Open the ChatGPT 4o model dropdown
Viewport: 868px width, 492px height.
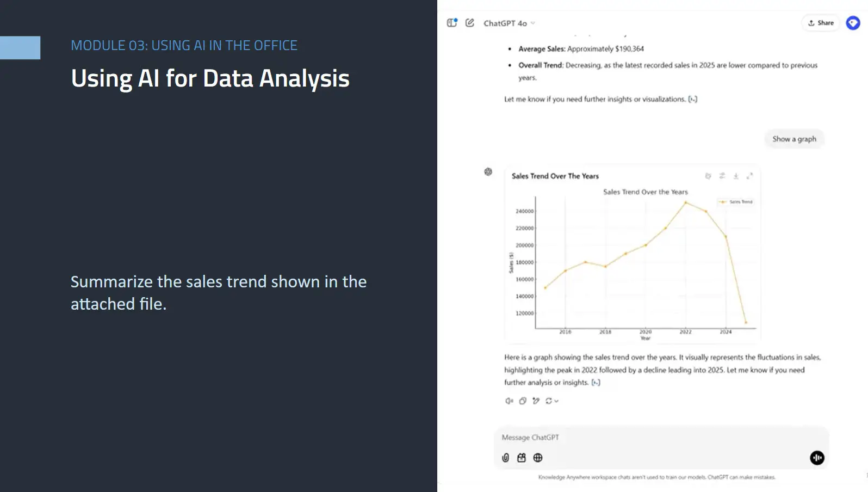click(x=509, y=23)
